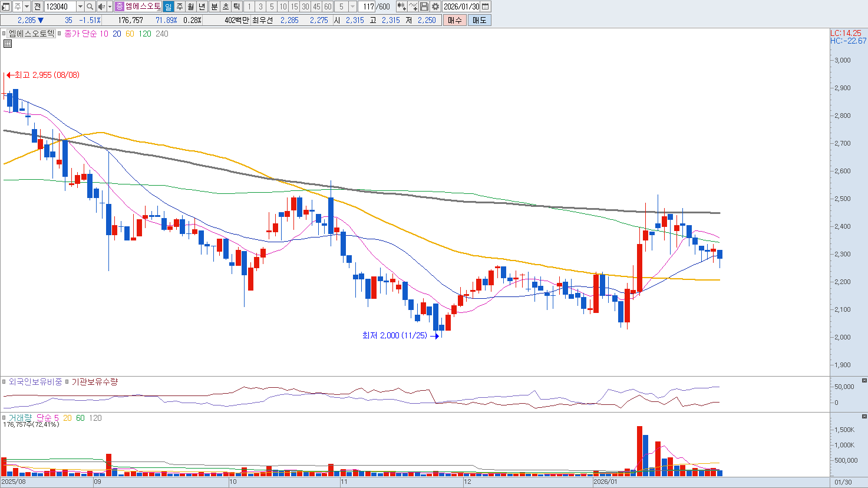Toggle the 엠에스오토텍 price series marker
The height and width of the screenshot is (488, 868).
click(x=4, y=34)
